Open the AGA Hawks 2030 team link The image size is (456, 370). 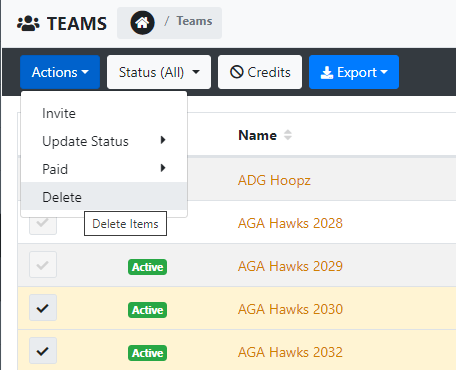tap(290, 309)
